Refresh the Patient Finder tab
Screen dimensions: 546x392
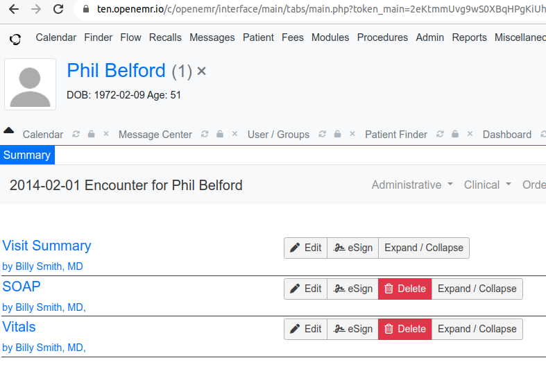tap(440, 135)
